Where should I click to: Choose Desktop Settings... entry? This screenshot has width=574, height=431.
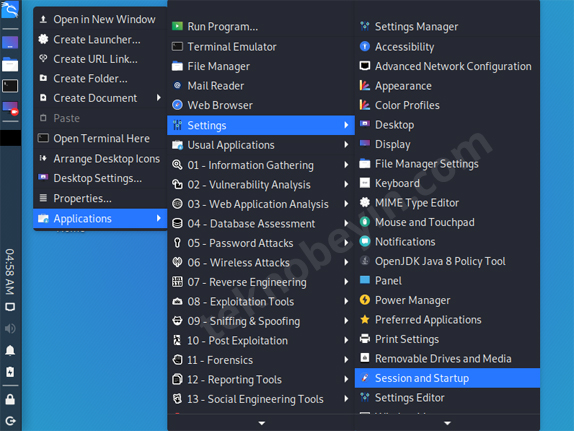(100, 178)
